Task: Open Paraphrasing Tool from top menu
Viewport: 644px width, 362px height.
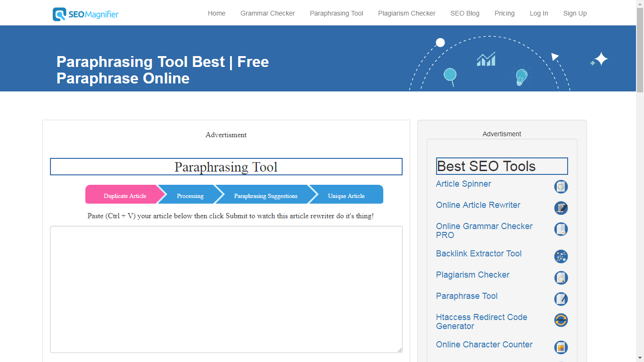Action: [x=336, y=13]
